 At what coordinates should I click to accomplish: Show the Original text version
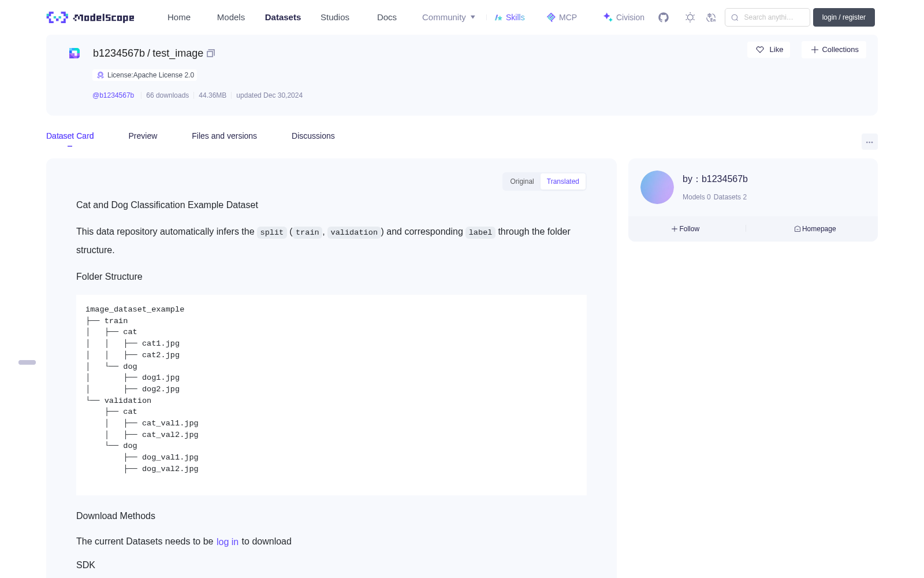522,181
